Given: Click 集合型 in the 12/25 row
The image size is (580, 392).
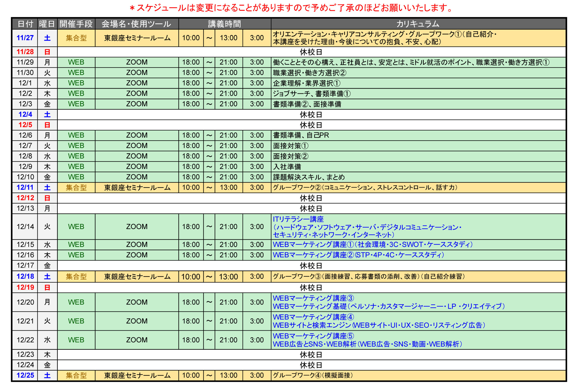Looking at the screenshot, I should [76, 375].
